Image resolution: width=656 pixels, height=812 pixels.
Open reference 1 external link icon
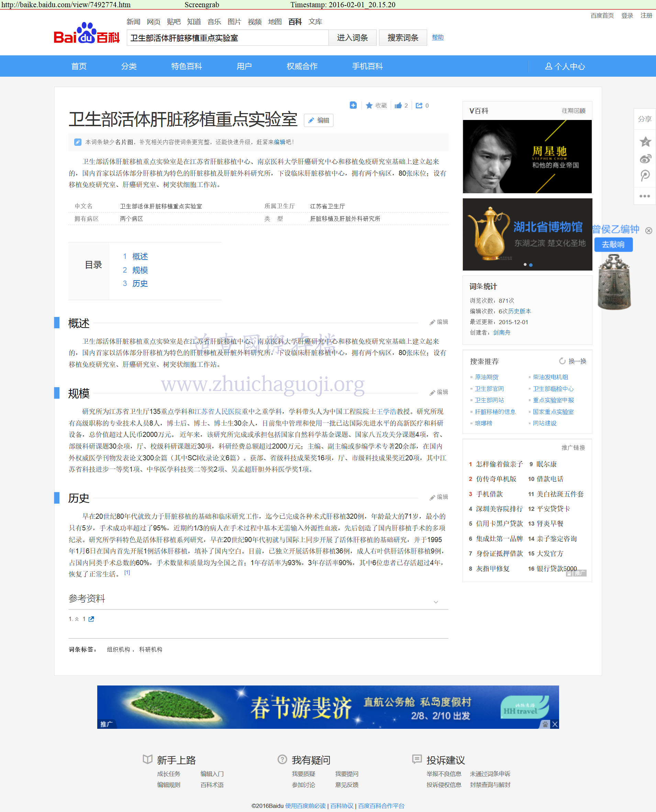coord(91,619)
